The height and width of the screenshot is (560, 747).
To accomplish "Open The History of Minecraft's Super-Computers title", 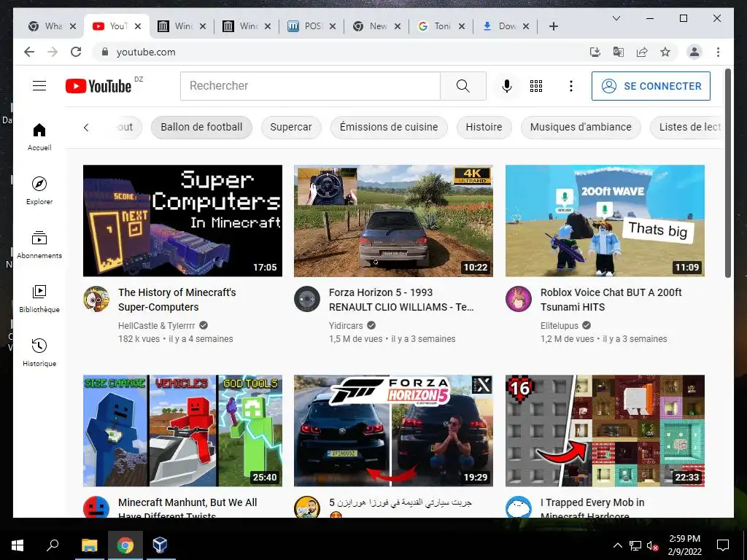I will click(177, 300).
